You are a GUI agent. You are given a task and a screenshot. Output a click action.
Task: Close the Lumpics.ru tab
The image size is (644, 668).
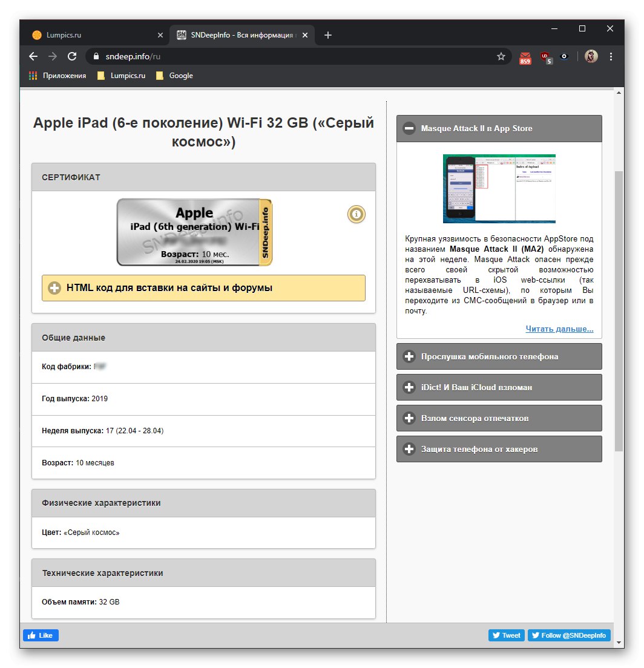click(x=160, y=35)
